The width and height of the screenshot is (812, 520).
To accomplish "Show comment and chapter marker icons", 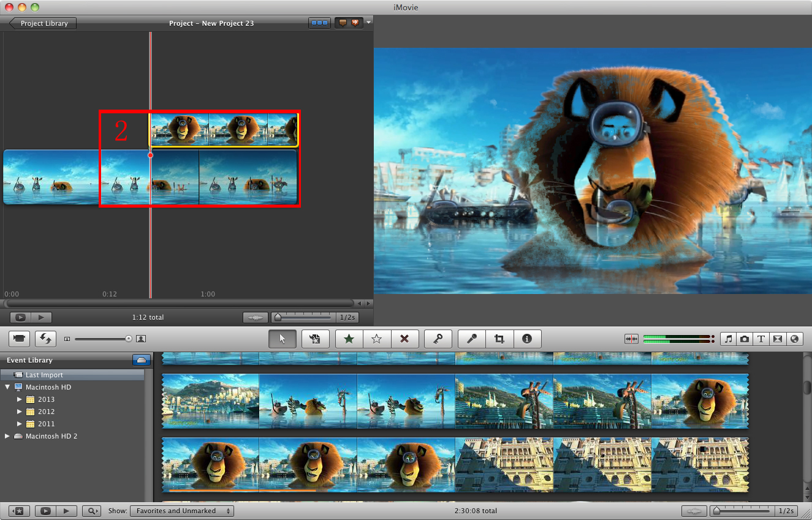I will (349, 23).
